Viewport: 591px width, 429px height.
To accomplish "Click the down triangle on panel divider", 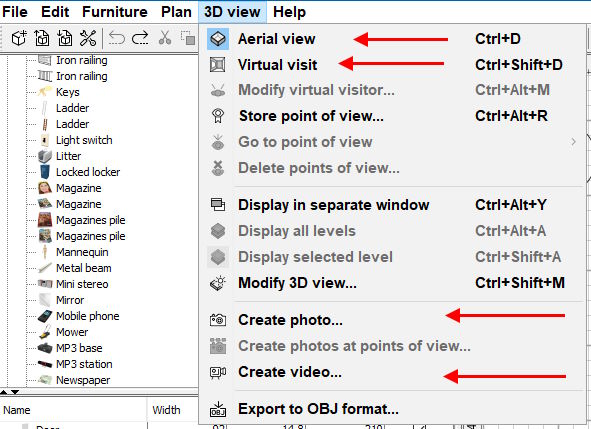I will pos(15,392).
